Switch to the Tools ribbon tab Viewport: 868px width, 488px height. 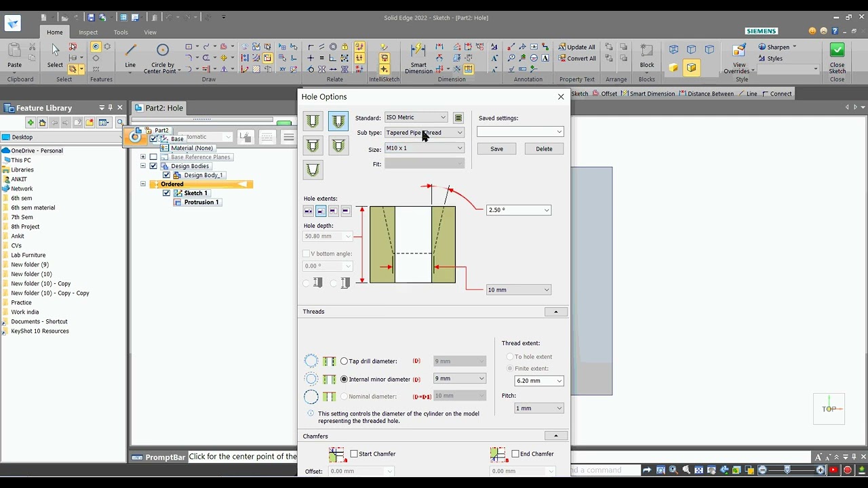(x=121, y=32)
